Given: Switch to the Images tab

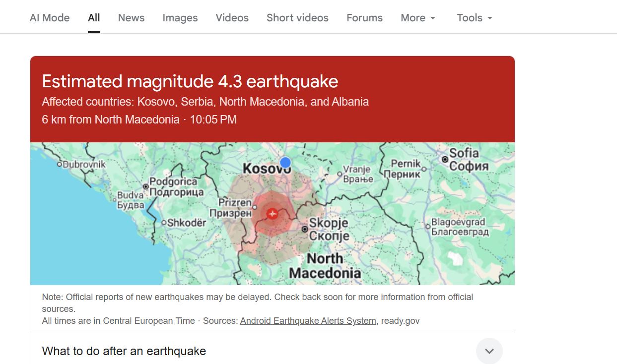Looking at the screenshot, I should click(x=180, y=18).
